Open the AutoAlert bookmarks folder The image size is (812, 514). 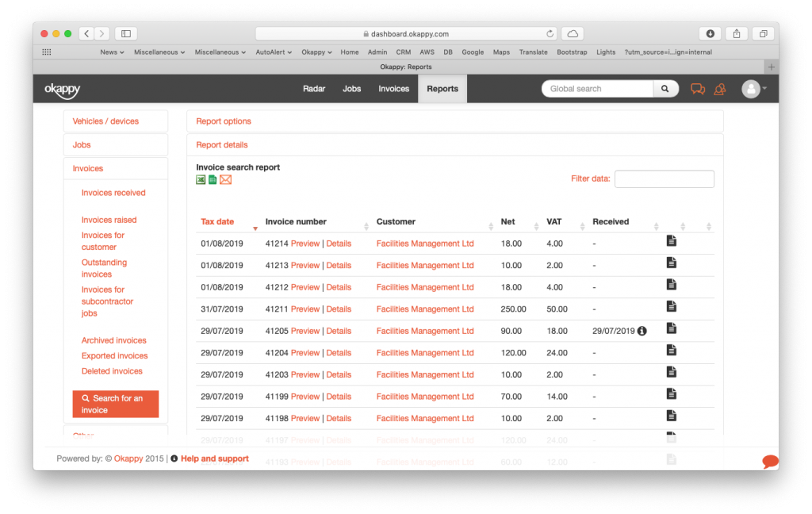[x=274, y=52]
